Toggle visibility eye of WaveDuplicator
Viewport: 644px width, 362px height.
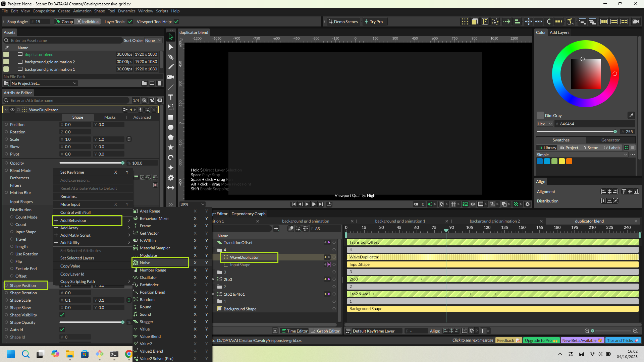click(x=12, y=110)
